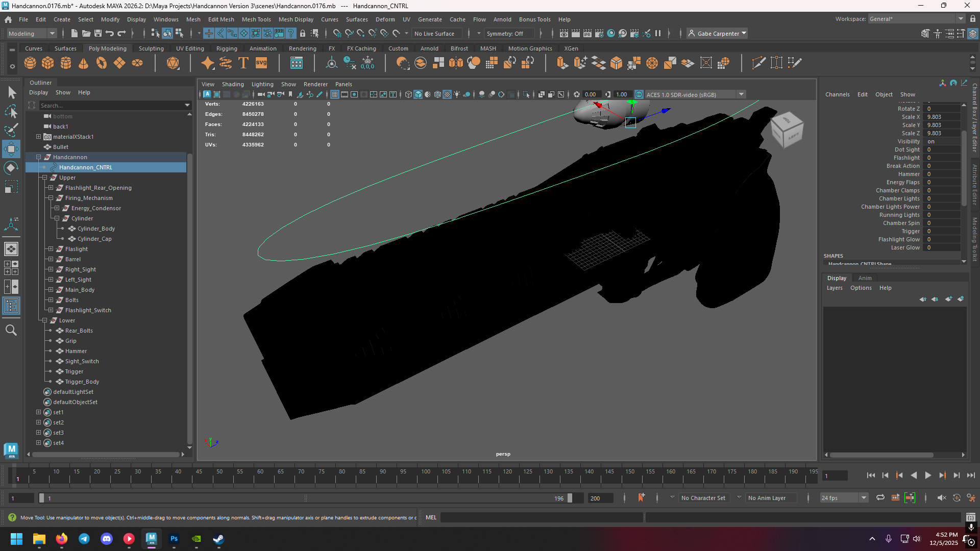The width and height of the screenshot is (980, 551).
Task: Click the No Live Surface button
Action: [x=434, y=34]
